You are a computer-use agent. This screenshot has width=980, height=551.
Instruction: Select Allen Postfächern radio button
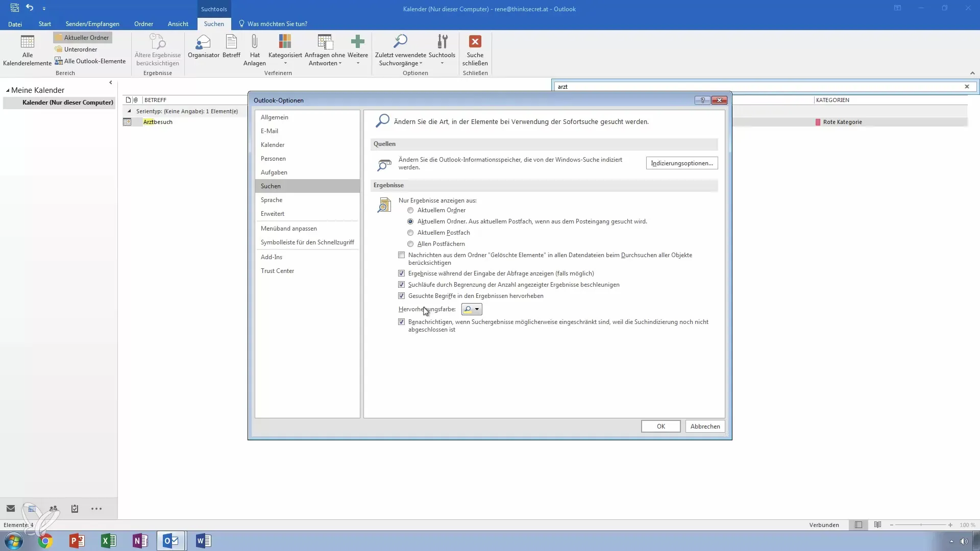tap(410, 244)
